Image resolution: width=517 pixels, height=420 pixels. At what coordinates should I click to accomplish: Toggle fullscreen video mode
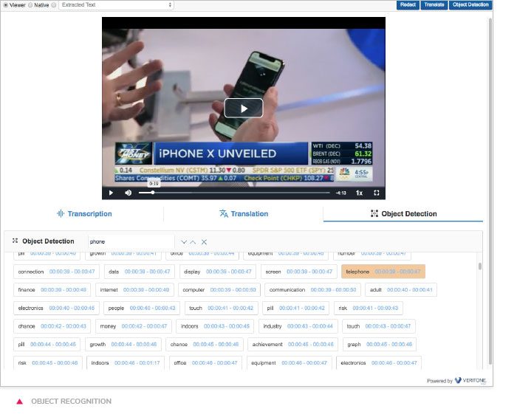coord(376,193)
